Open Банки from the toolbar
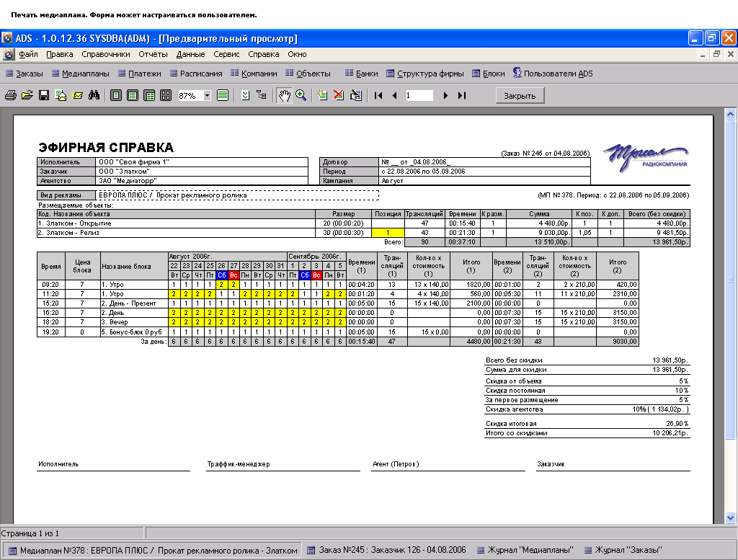 (362, 74)
